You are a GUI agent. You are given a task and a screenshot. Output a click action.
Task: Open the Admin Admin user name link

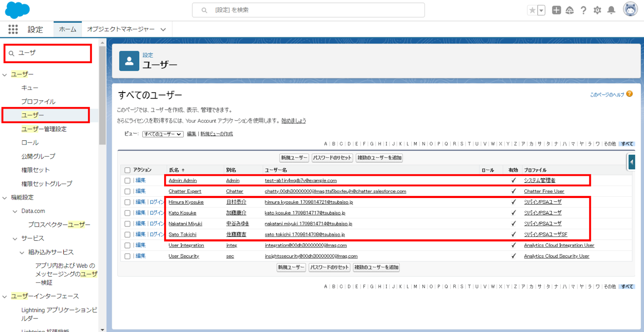pos(183,181)
